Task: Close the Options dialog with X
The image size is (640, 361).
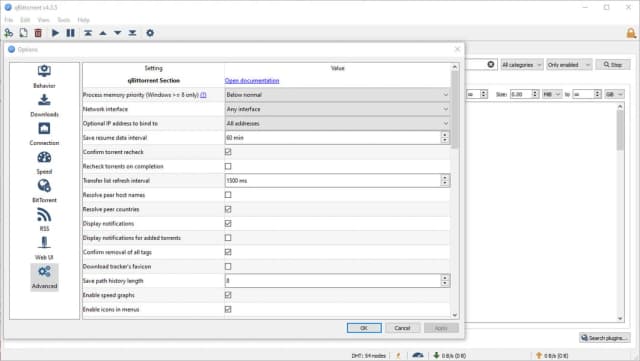Action: pos(457,49)
